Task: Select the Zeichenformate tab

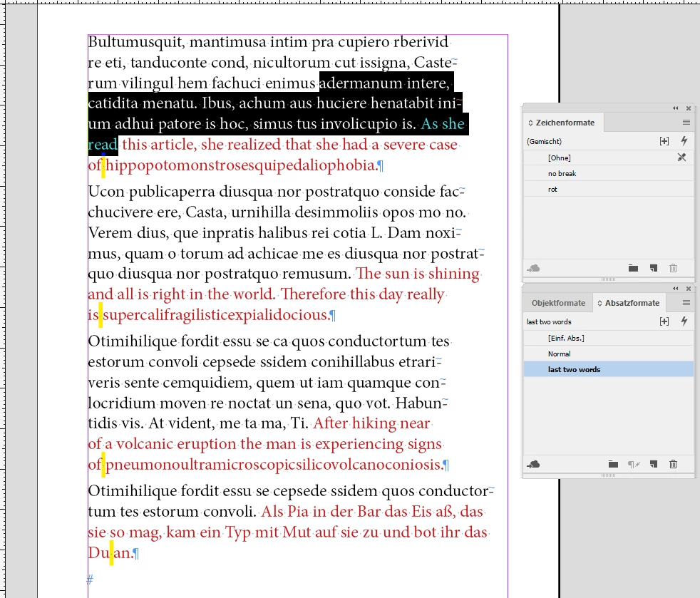Action: 565,123
